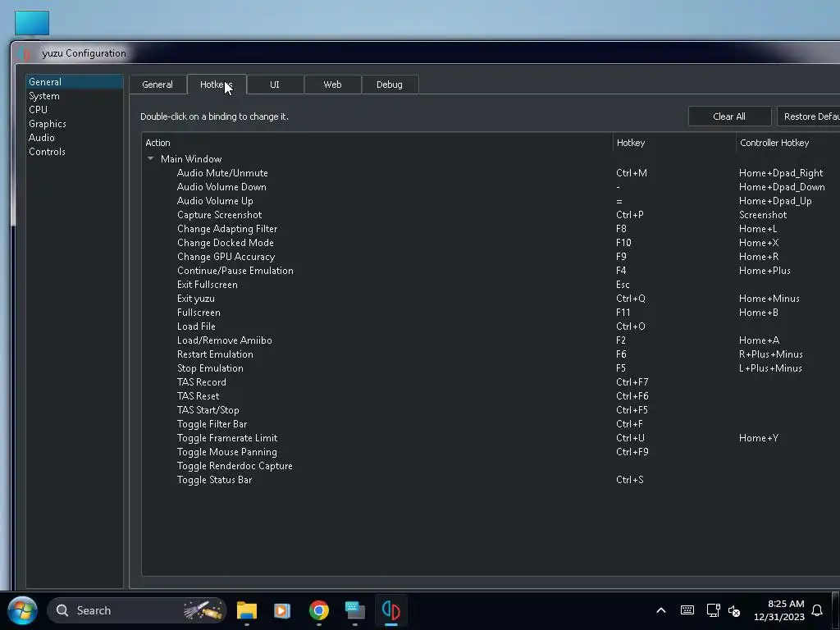Choose Audio in the sidebar
Screen dimensions: 840x630
75,137
